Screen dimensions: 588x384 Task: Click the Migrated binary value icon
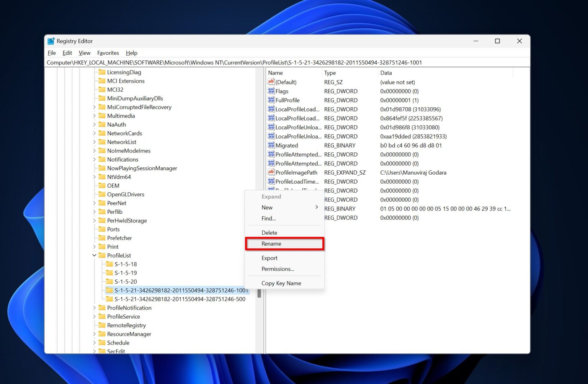[271, 145]
